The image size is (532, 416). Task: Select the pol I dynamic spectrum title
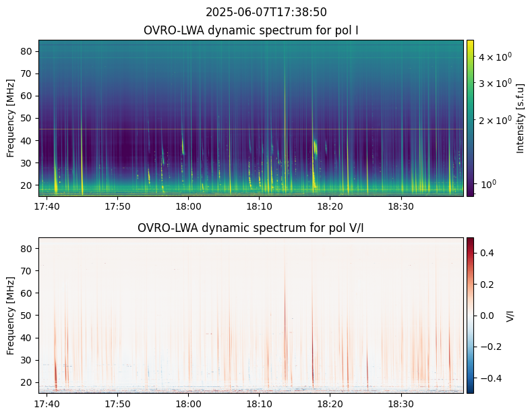[251, 31]
